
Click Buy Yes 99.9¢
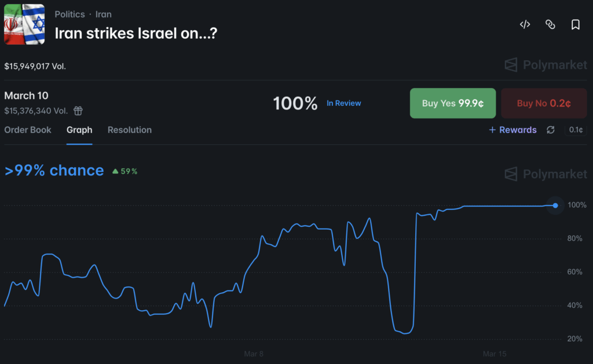(452, 103)
